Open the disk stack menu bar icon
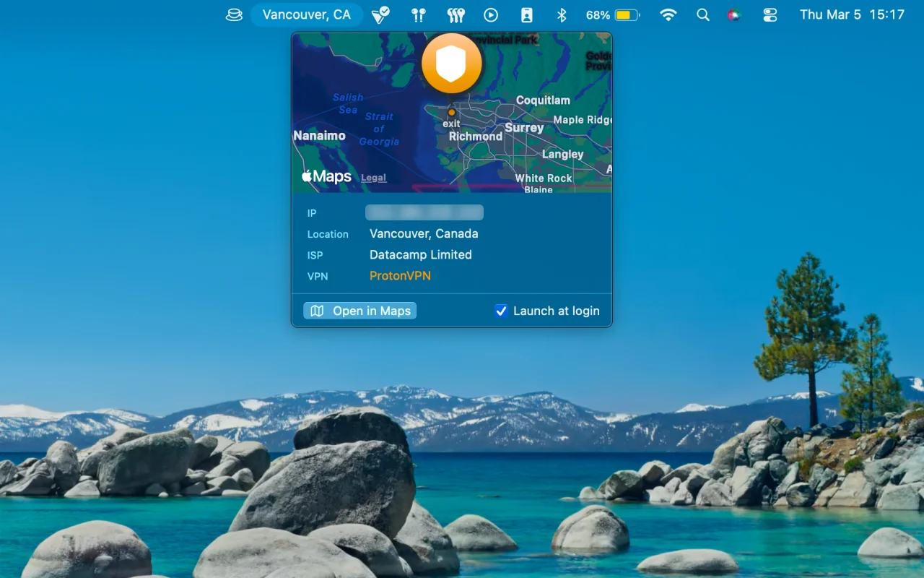This screenshot has width=924, height=578. (234, 14)
